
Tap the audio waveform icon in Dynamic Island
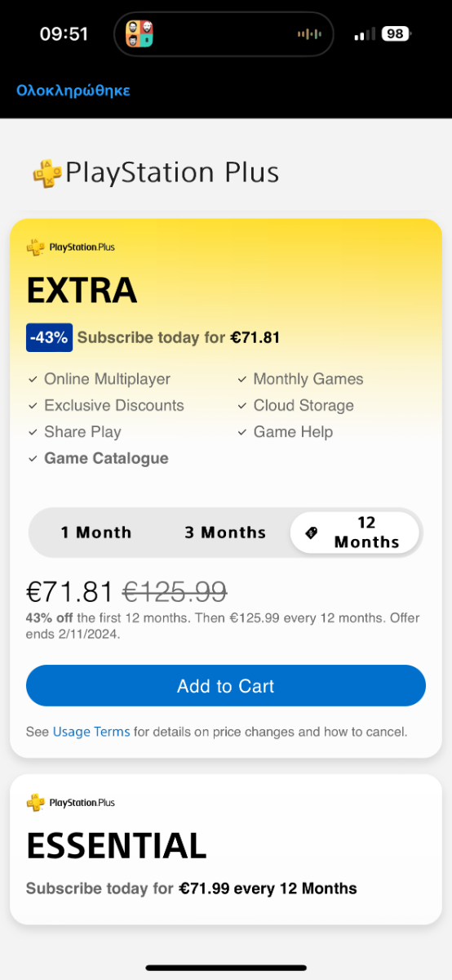coord(309,34)
